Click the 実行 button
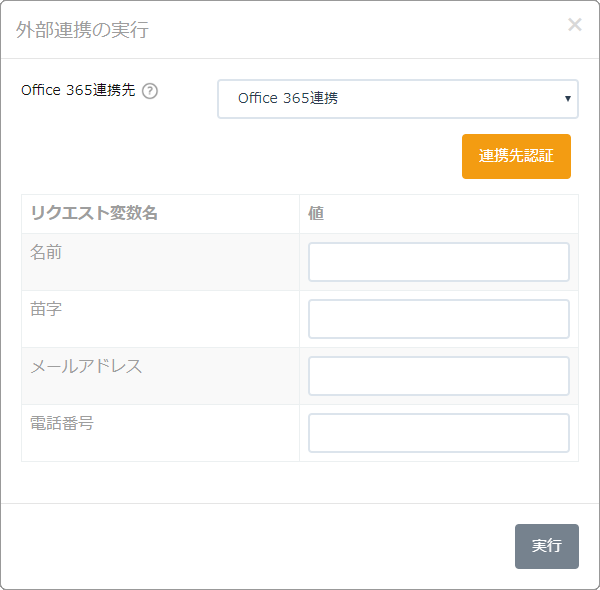 pos(546,546)
